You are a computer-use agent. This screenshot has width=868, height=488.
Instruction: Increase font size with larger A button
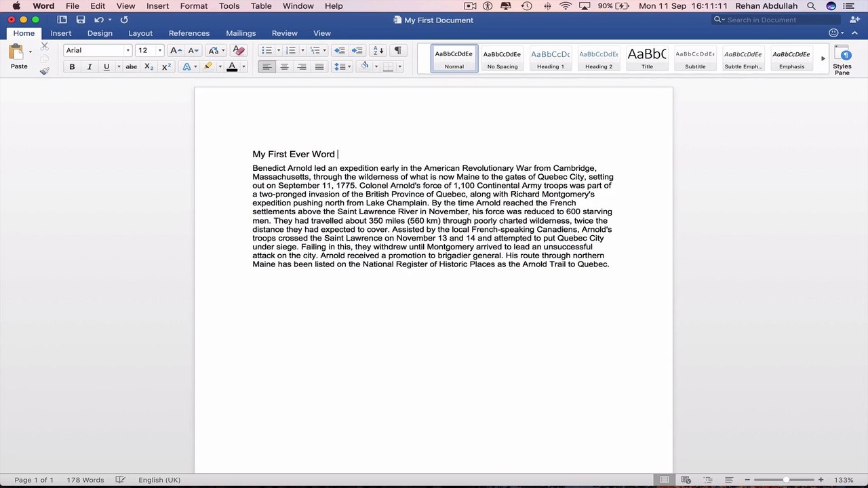176,50
